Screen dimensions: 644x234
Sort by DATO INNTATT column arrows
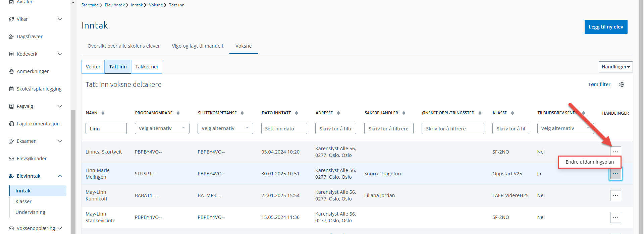[297, 113]
